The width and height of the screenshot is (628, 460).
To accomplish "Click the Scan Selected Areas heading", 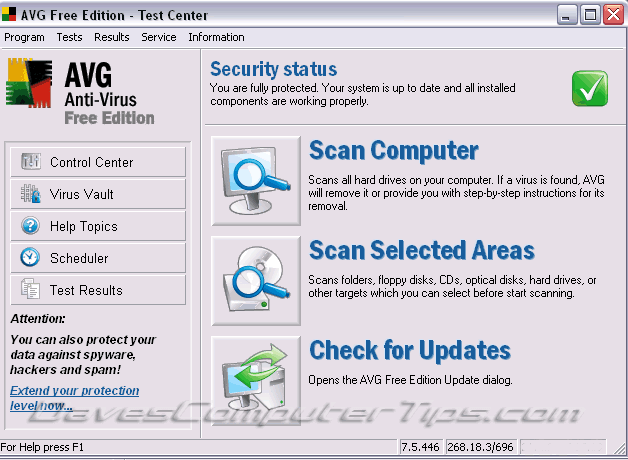I will pos(422,250).
